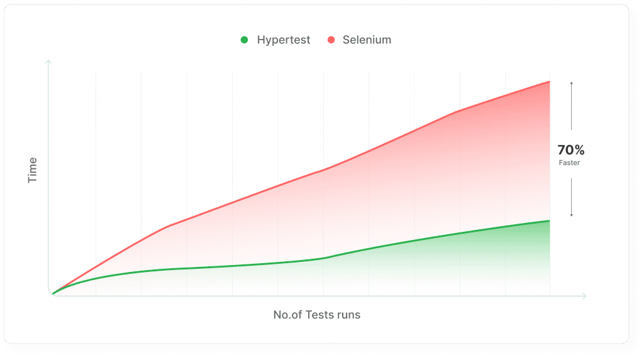Click the 70% text label
Screen dimensions: 644x358
[x=571, y=149]
